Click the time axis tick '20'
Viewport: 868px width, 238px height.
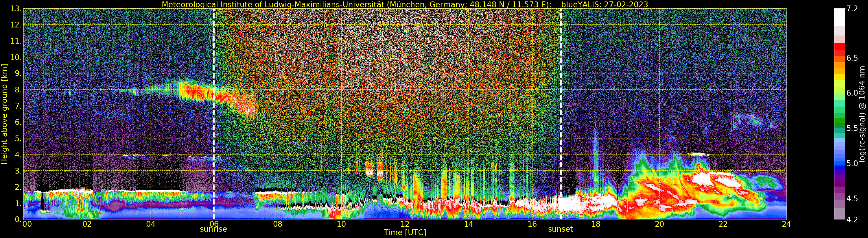659,224
